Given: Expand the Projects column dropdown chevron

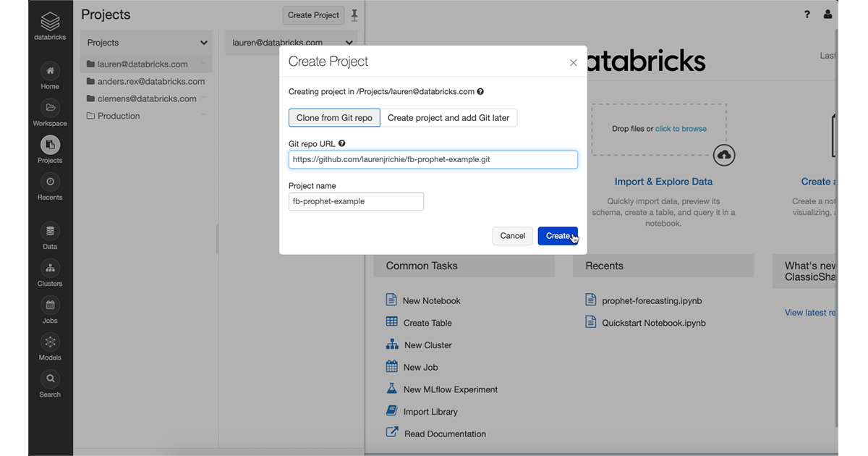Looking at the screenshot, I should pos(204,43).
